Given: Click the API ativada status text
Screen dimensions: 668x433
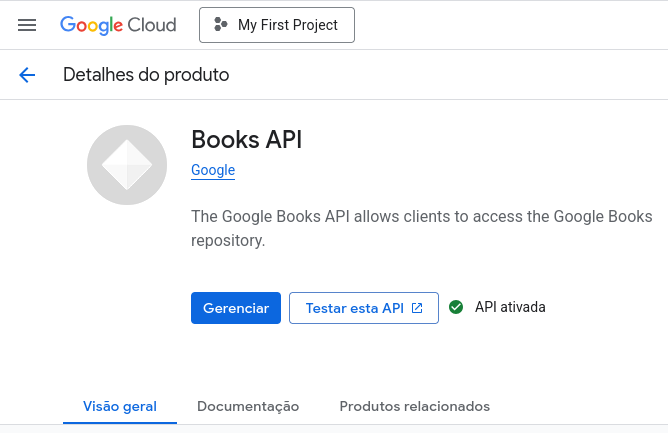Looking at the screenshot, I should pyautogui.click(x=510, y=307).
